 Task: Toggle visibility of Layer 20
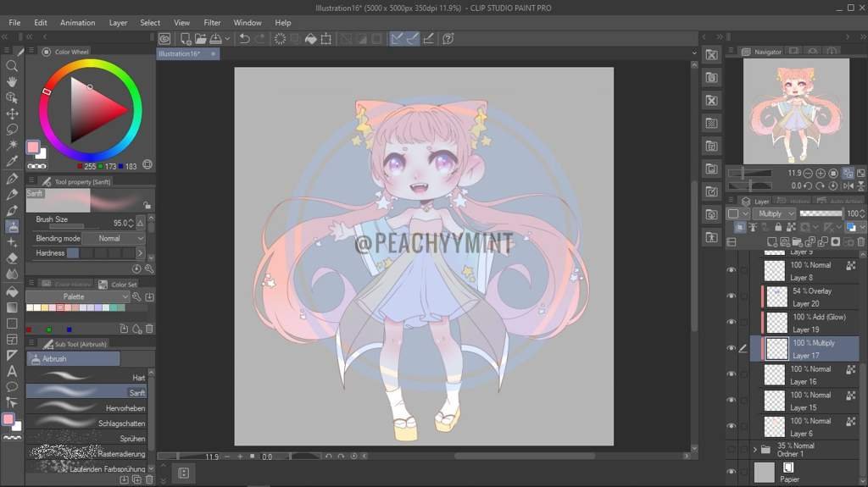[x=732, y=296]
